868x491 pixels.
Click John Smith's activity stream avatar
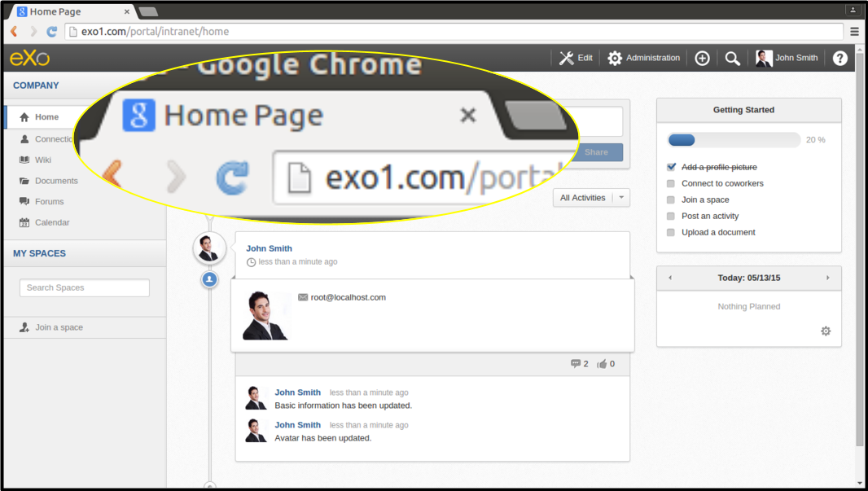(x=209, y=248)
